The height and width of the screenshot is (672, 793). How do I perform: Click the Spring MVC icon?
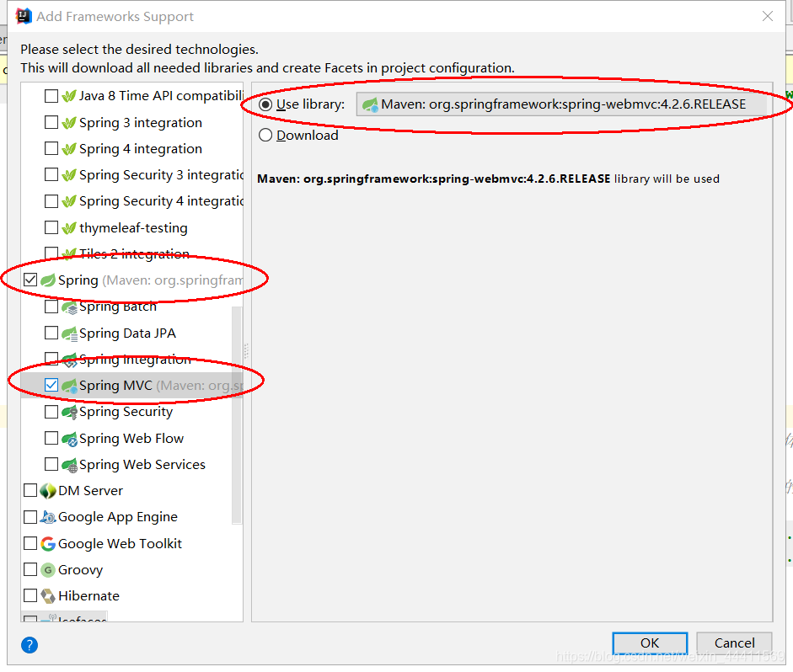[69, 386]
